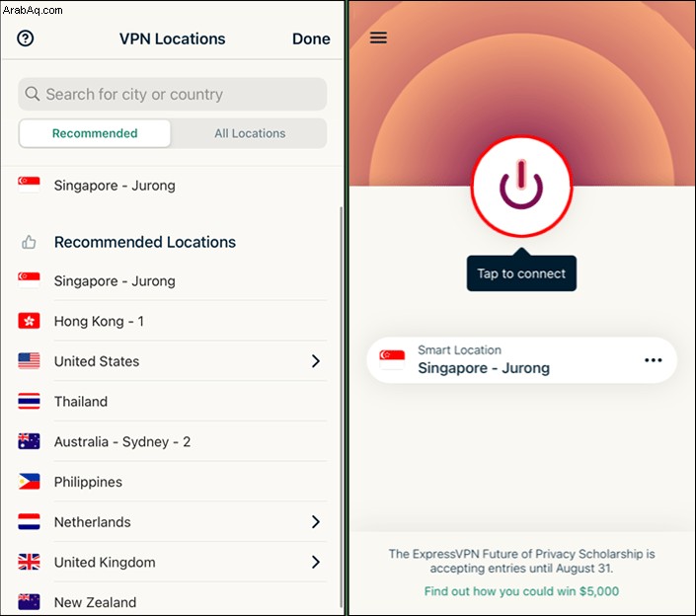Open the three-dot location options
Viewport: 696px width, 616px height.
653,360
